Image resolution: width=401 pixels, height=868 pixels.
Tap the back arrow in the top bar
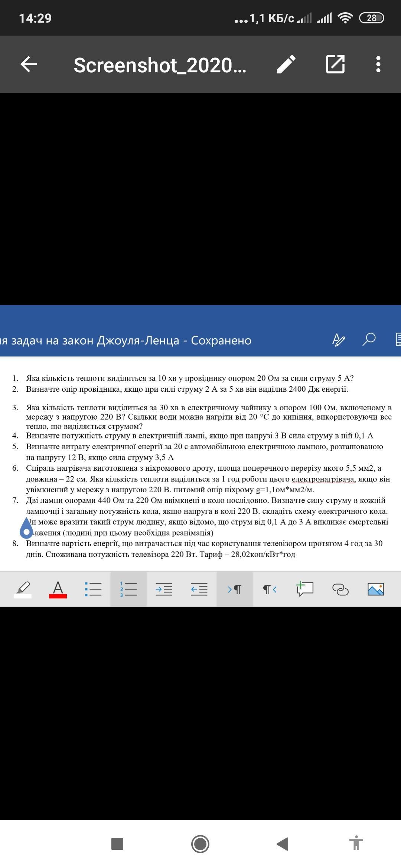tap(29, 64)
